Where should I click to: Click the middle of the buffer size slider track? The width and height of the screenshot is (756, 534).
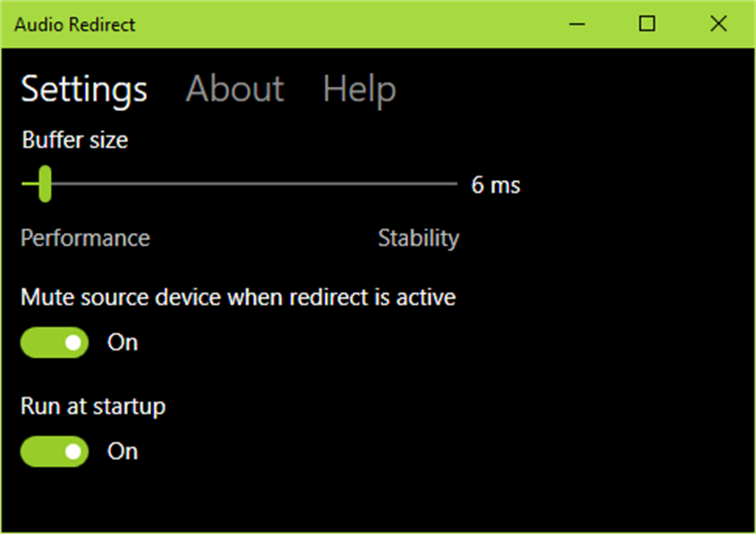240,184
